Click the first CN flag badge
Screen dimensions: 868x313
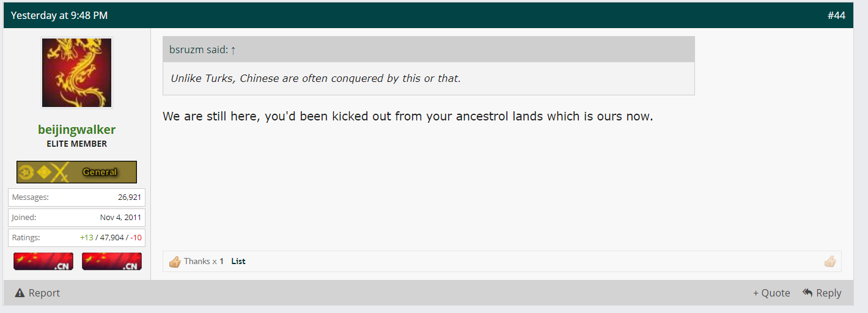pyautogui.click(x=43, y=261)
